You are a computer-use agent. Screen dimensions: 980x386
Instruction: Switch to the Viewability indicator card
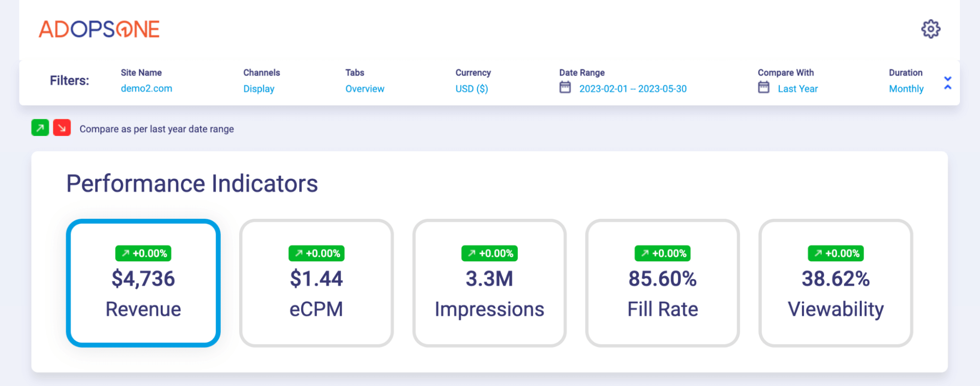point(835,294)
